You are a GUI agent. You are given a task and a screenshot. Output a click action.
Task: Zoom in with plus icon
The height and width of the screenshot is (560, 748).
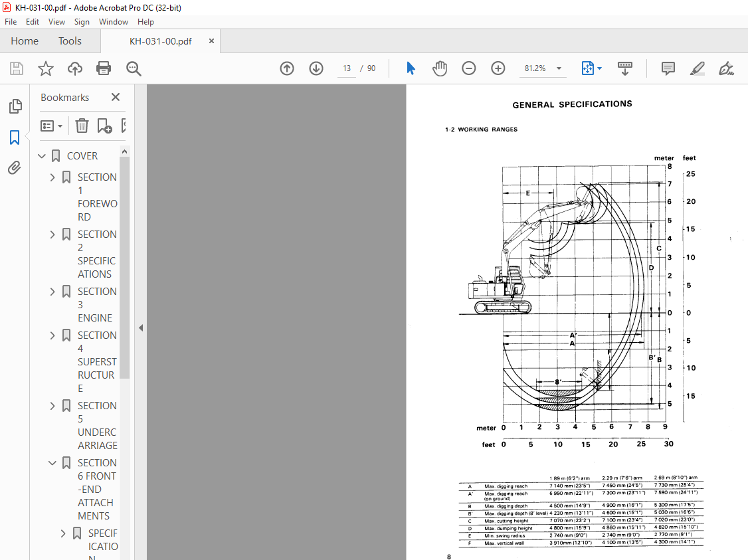tap(498, 68)
